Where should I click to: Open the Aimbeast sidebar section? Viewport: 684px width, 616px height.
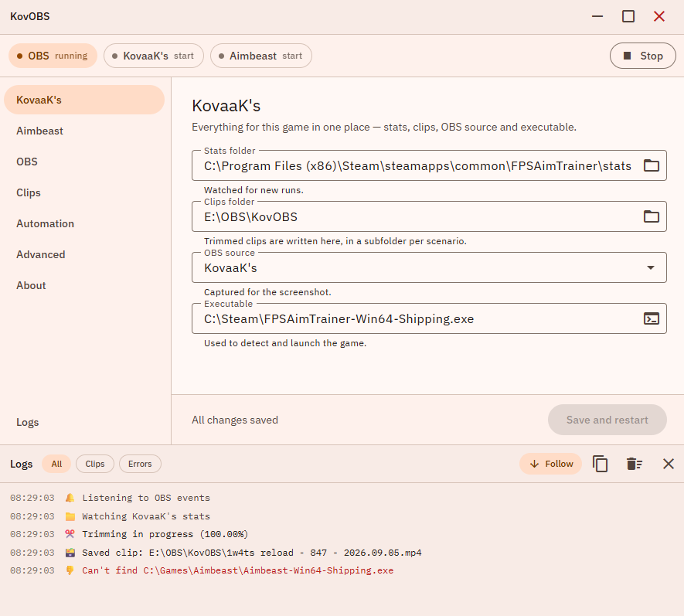point(84,131)
